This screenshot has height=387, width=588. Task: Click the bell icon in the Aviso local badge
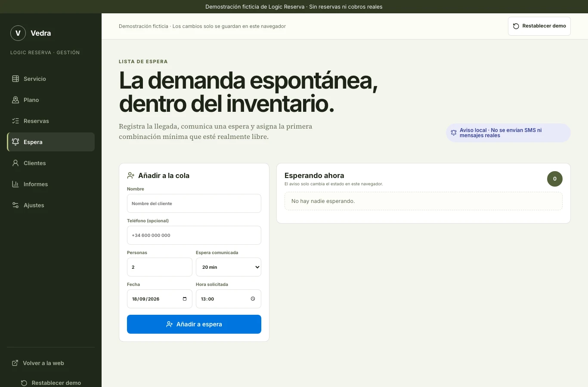pyautogui.click(x=454, y=133)
